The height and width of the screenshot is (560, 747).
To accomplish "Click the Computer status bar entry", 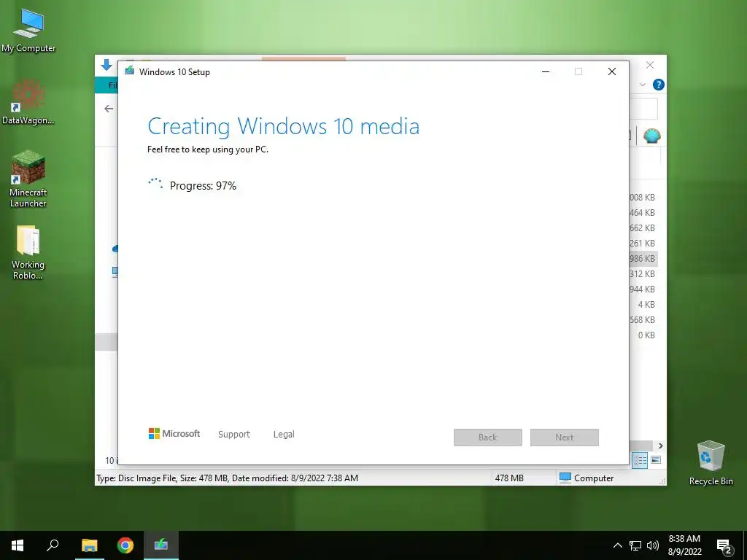I will [587, 478].
